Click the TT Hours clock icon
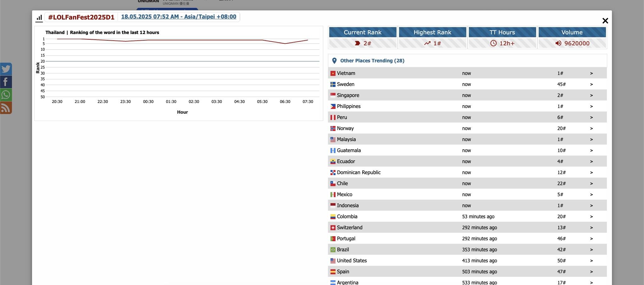Screen dimensions: 644x285 click(493, 43)
